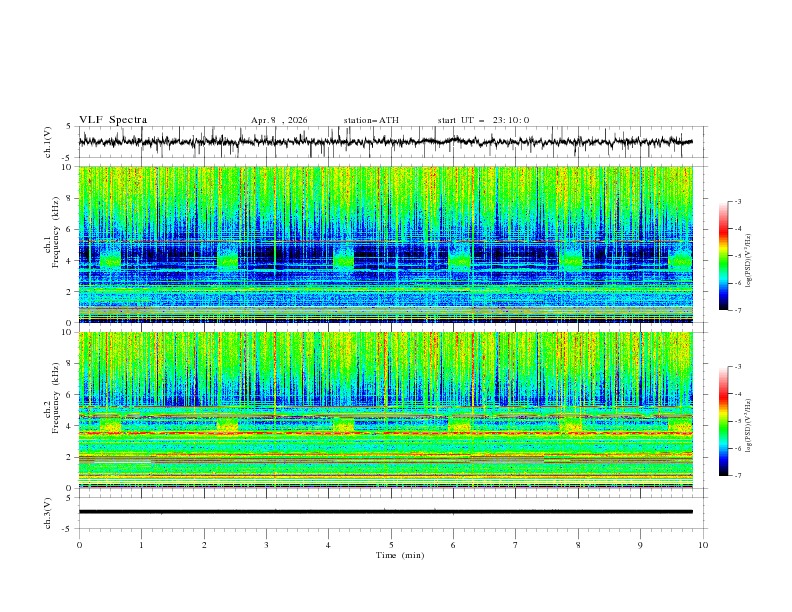Click time axis tick label "2"
The width and height of the screenshot is (792, 612).
[x=204, y=545]
